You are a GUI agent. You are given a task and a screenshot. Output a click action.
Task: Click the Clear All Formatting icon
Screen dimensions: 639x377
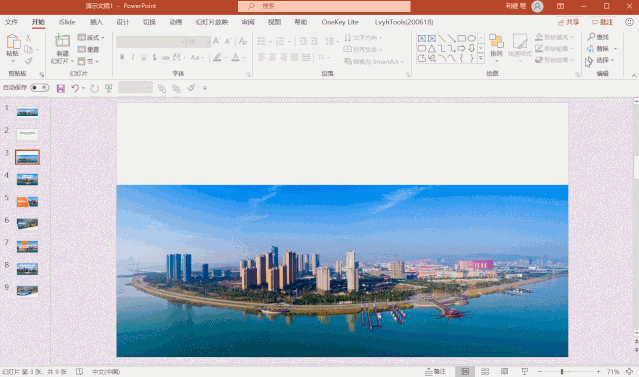pos(243,41)
